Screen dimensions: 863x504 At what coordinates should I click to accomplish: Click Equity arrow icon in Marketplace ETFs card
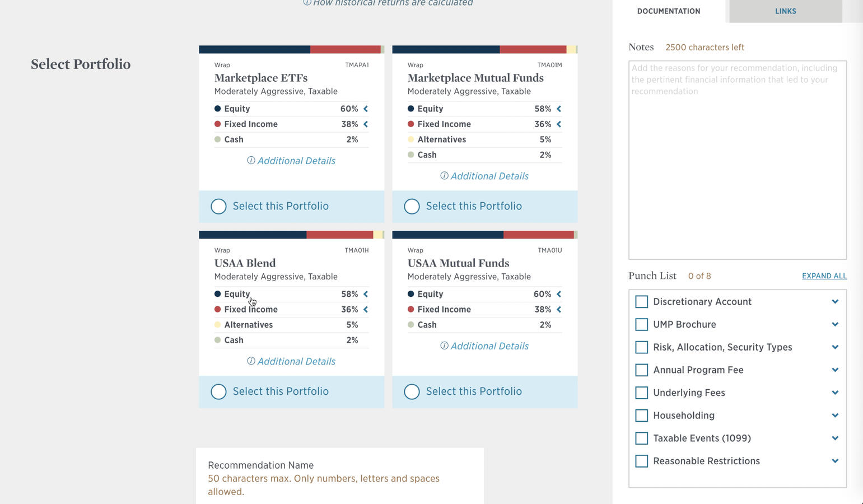pyautogui.click(x=366, y=109)
